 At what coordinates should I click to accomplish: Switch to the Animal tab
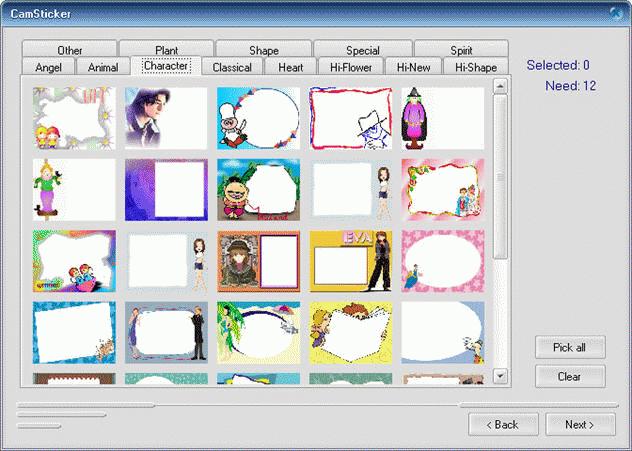click(103, 67)
